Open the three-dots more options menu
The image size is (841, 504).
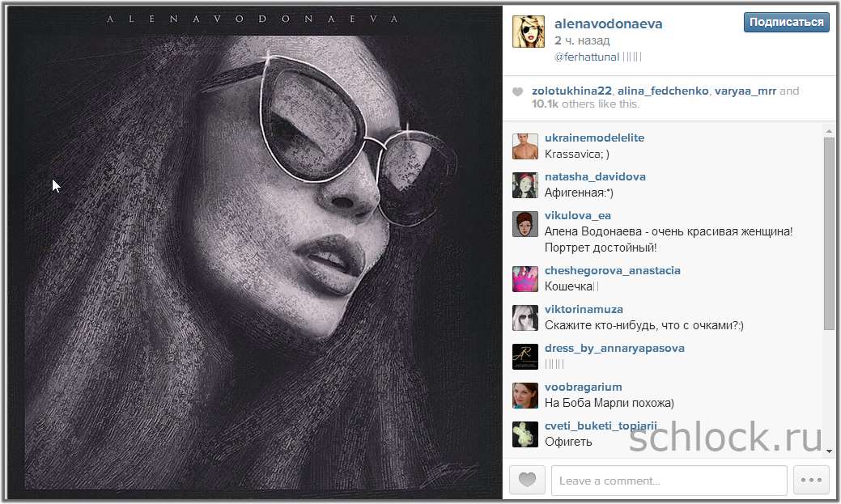click(811, 480)
